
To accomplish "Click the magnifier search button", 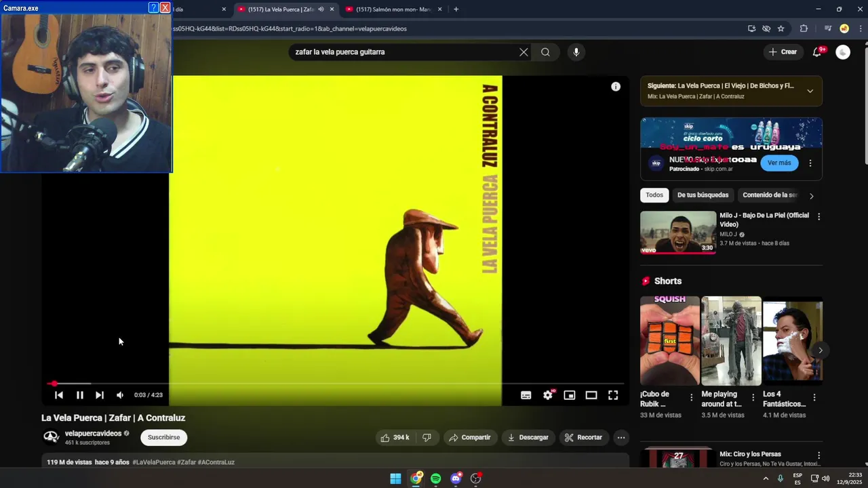I will pos(545,52).
